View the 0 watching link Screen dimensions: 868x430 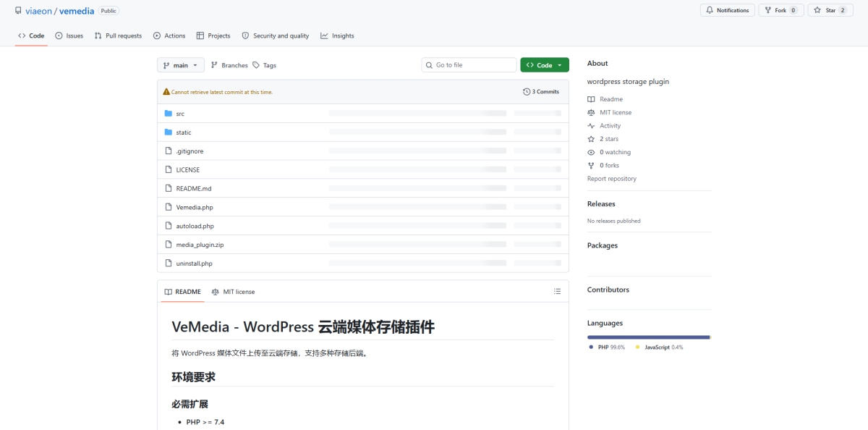(609, 152)
